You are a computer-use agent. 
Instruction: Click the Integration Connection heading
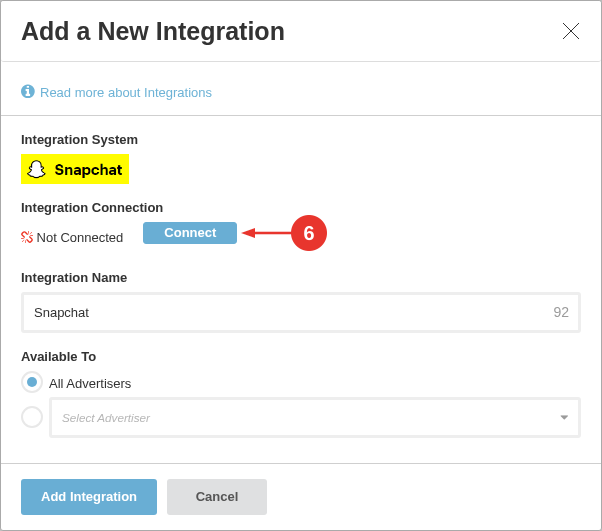pyautogui.click(x=92, y=207)
